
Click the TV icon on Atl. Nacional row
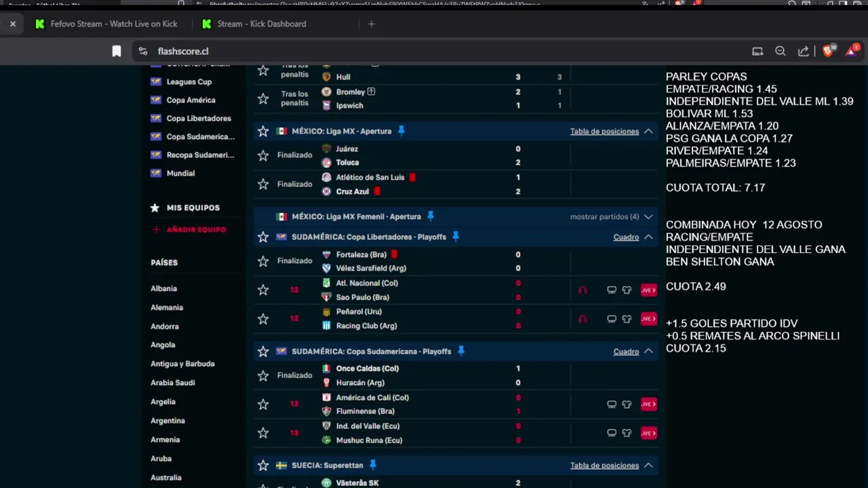tap(612, 290)
